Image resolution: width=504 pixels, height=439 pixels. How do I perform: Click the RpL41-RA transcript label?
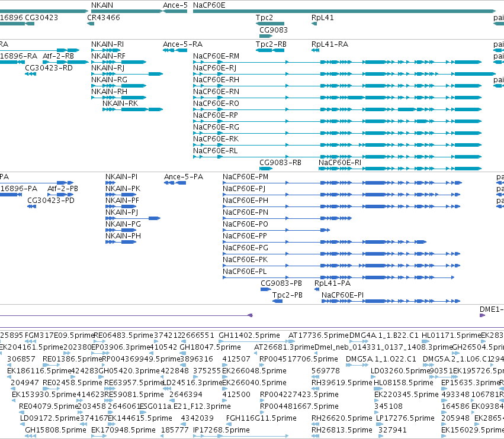tap(330, 44)
